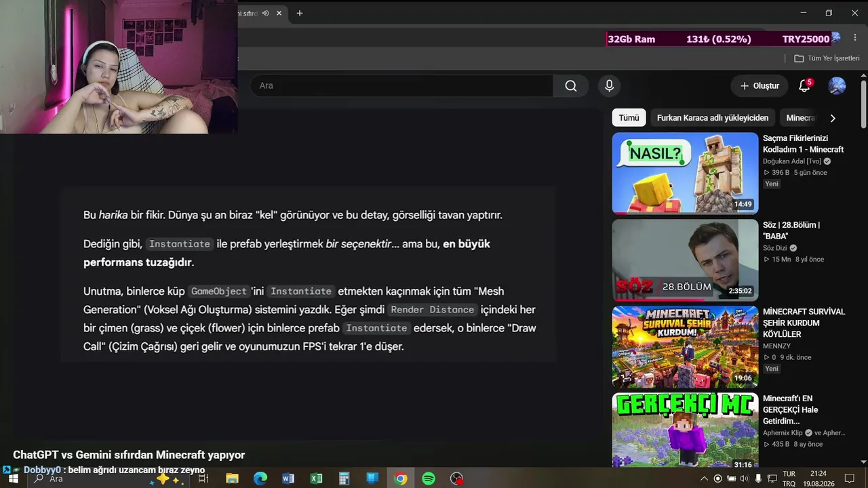Switch the TUR TRQ keyboard language
This screenshot has width=868, height=488.
pyautogui.click(x=789, y=479)
